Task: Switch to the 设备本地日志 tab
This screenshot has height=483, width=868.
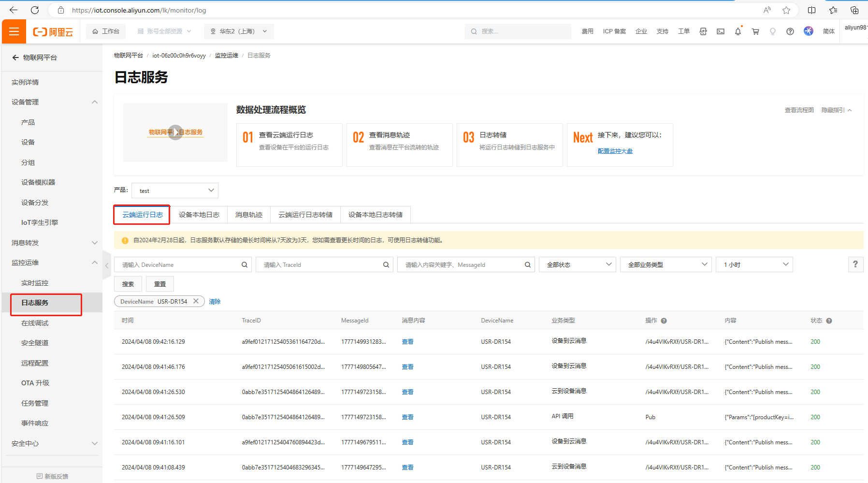Action: pyautogui.click(x=199, y=215)
